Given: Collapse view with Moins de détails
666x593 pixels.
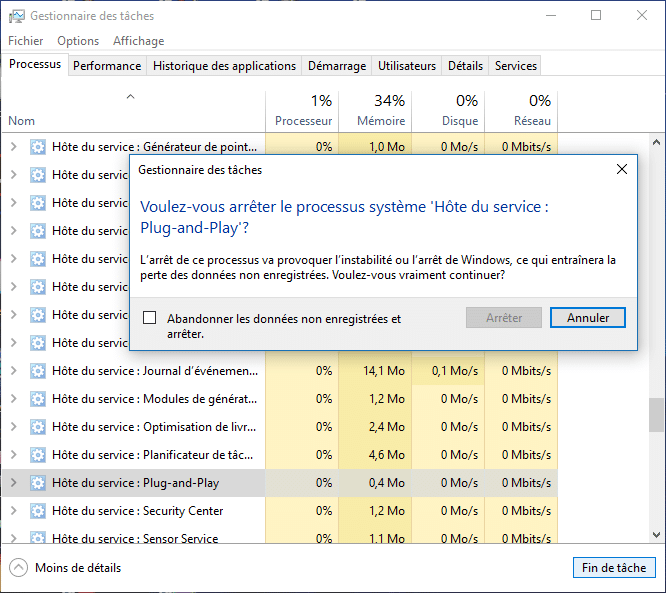Looking at the screenshot, I should (66, 568).
